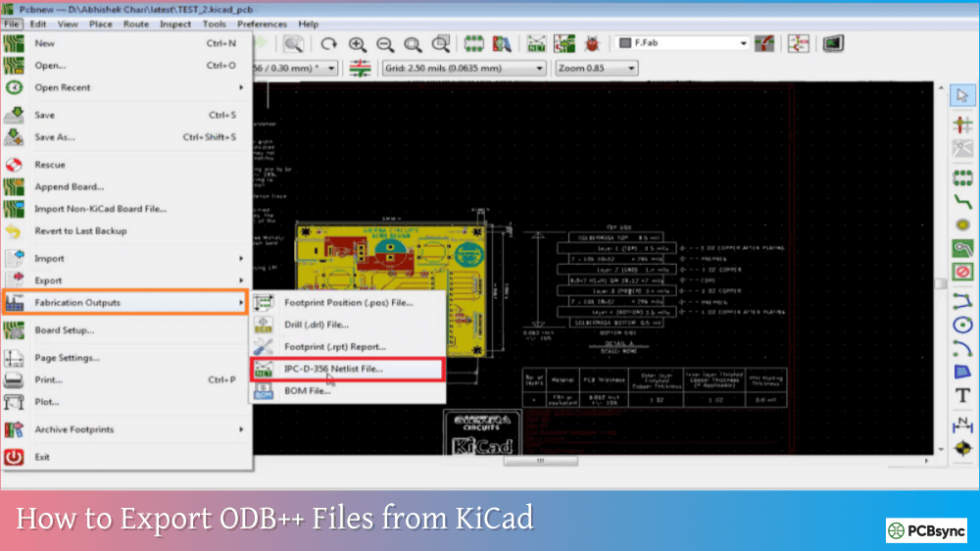The height and width of the screenshot is (551, 980).
Task: Select the add filled zone tool
Action: [962, 248]
